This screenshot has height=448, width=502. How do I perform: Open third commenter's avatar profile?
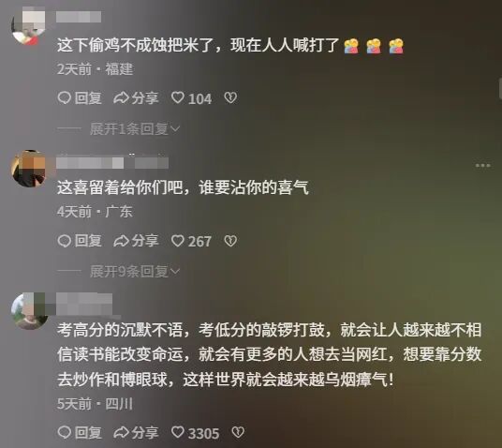coord(29,311)
